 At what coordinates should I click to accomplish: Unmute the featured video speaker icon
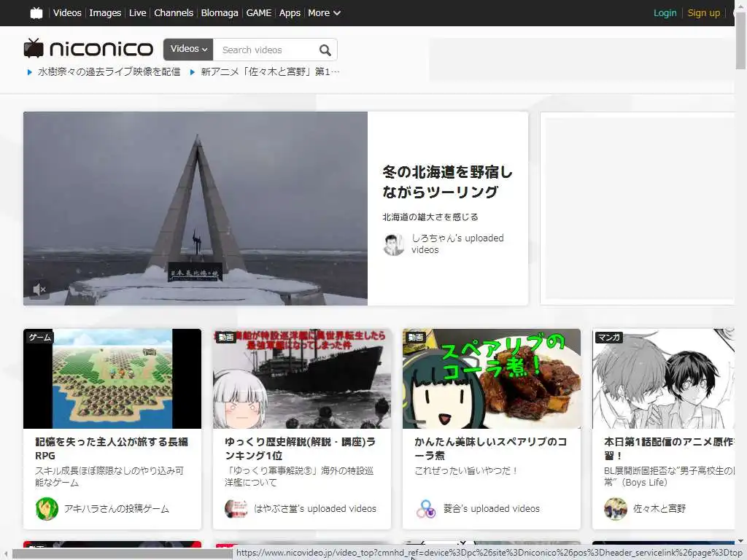[x=39, y=289]
